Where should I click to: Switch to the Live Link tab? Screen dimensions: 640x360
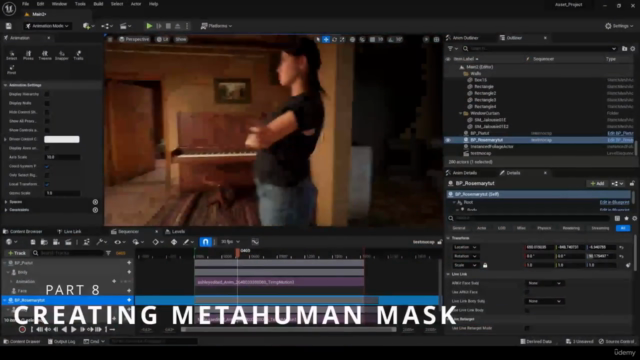pyautogui.click(x=69, y=231)
